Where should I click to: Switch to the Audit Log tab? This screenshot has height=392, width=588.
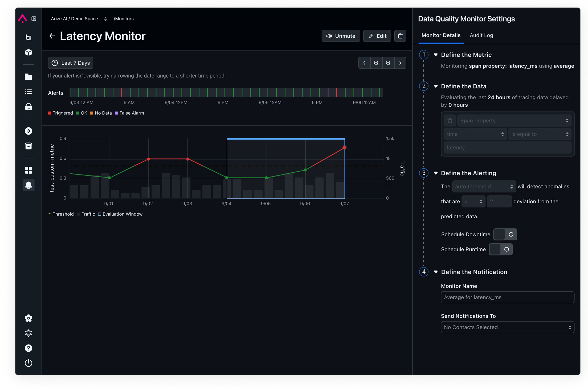pyautogui.click(x=481, y=35)
